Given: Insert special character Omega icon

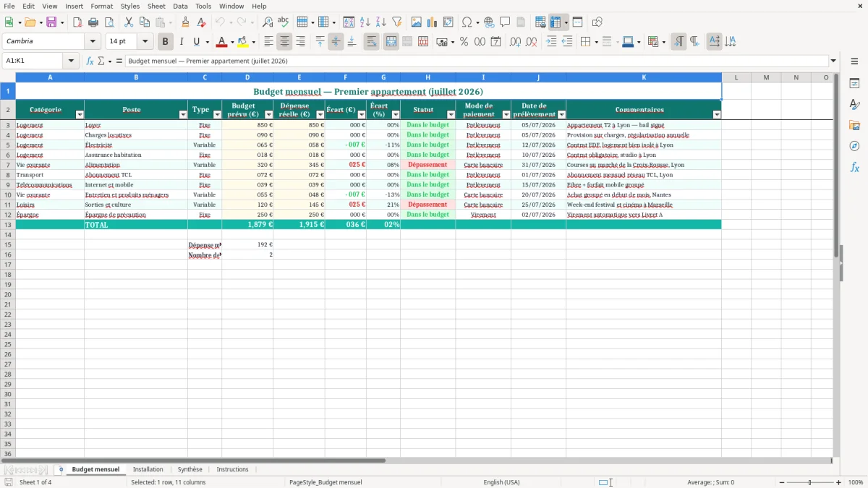Looking at the screenshot, I should point(467,22).
